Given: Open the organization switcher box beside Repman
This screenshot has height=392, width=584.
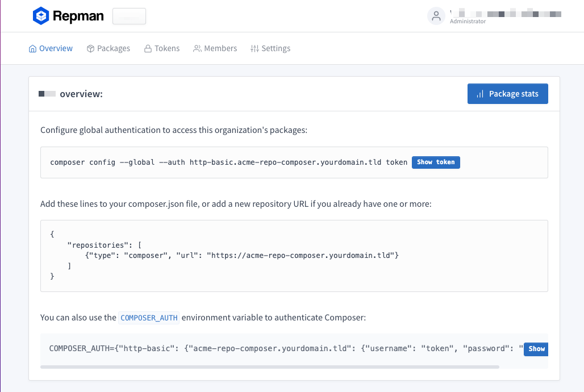Looking at the screenshot, I should coord(129,16).
